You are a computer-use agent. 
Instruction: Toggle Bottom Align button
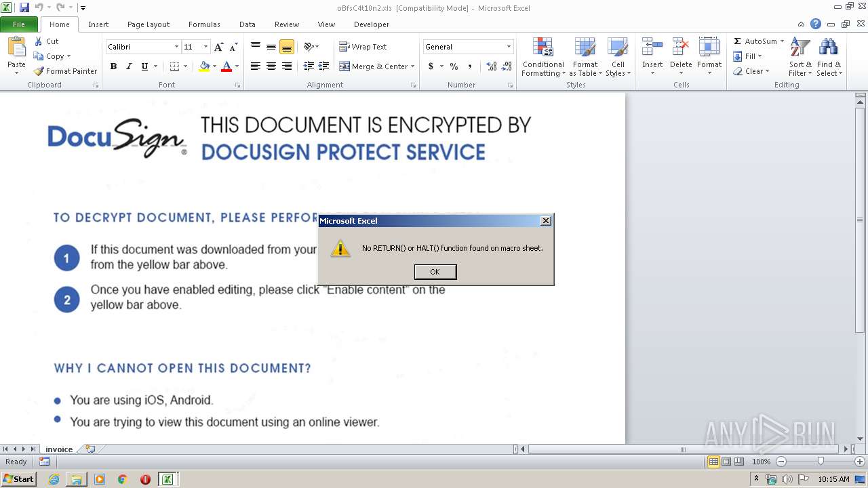click(x=287, y=47)
